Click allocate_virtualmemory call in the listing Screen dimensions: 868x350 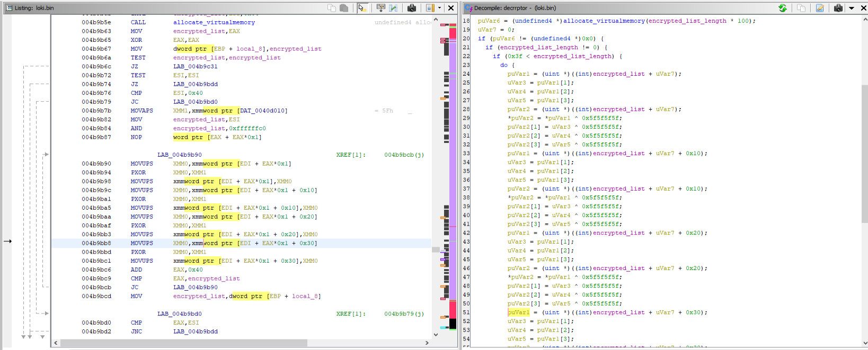point(214,22)
